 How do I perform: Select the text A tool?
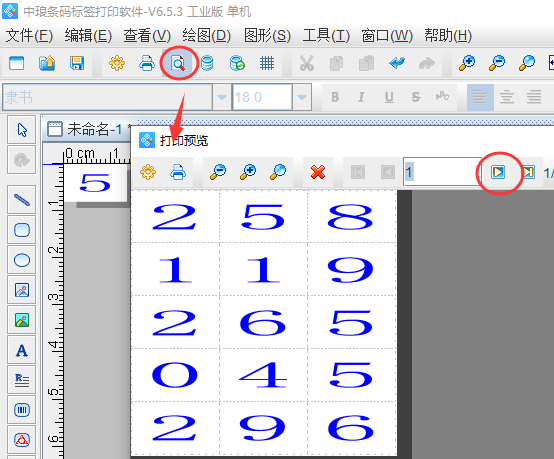click(22, 350)
